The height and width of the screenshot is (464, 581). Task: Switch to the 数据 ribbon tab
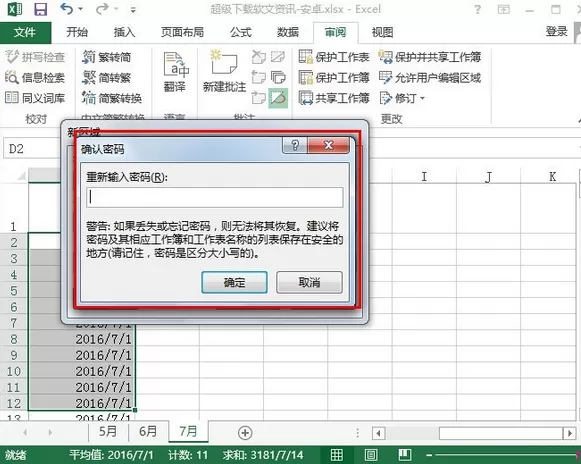pyautogui.click(x=288, y=33)
